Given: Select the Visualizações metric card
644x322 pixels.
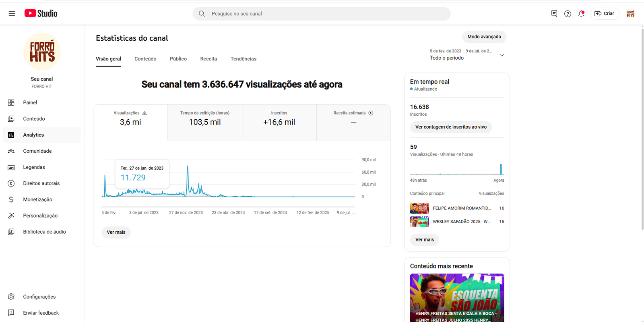Looking at the screenshot, I should pyautogui.click(x=130, y=123).
